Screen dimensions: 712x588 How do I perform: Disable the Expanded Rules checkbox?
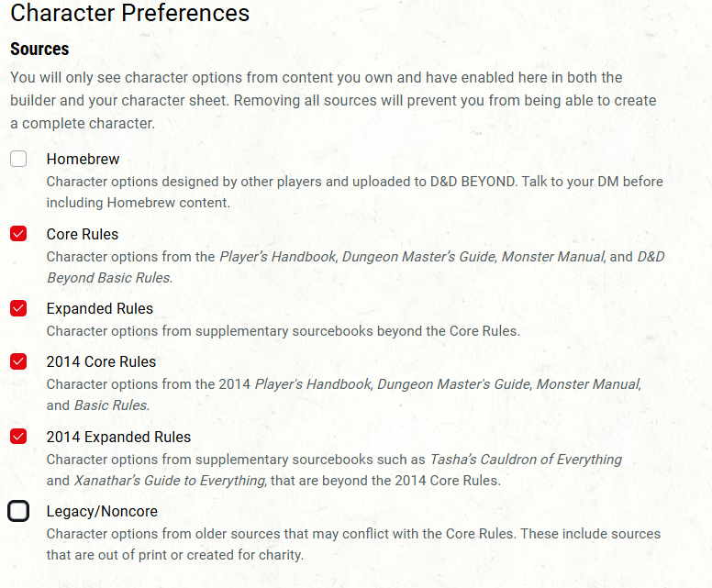18,308
